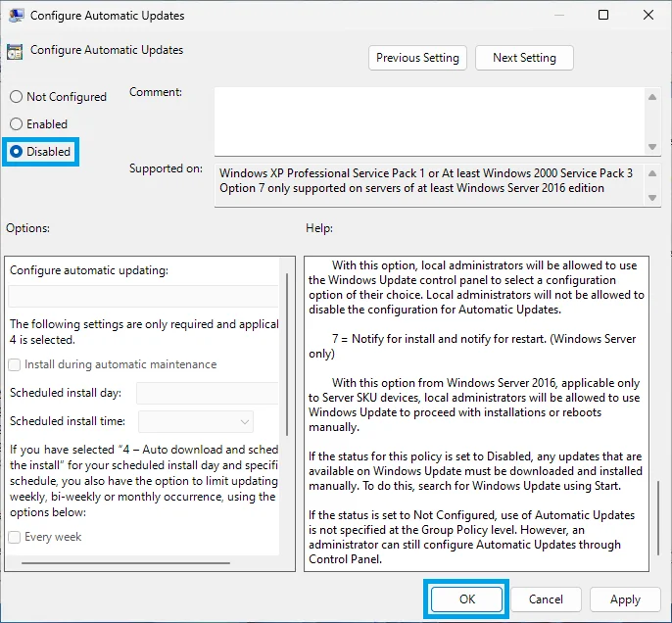
Task: Click the policy icon beside the setting name
Action: (15, 52)
